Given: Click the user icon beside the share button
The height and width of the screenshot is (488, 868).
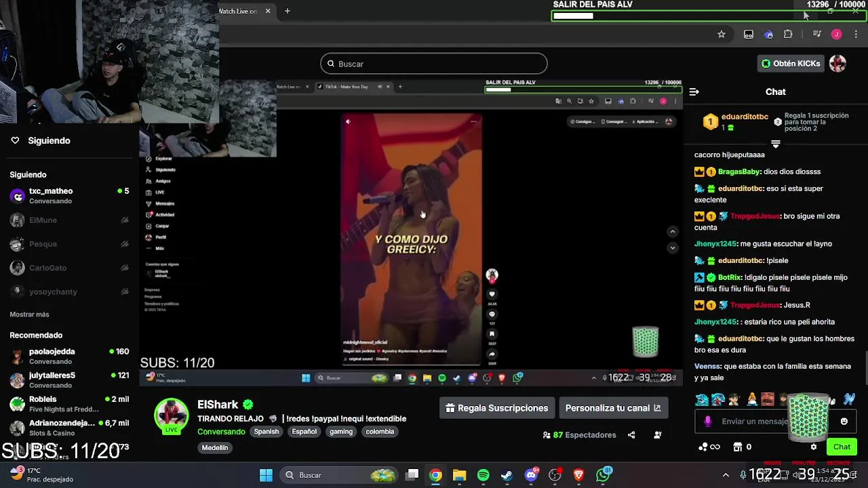Looking at the screenshot, I should click(657, 435).
